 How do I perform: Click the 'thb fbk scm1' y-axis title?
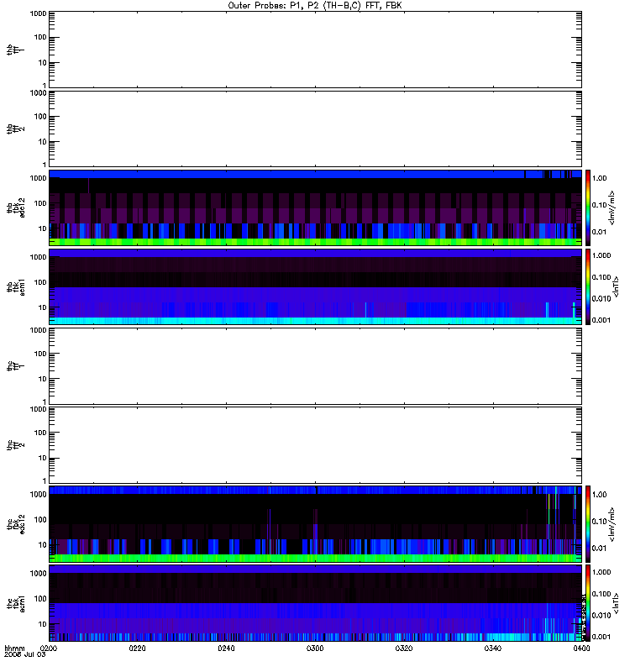(x=15, y=286)
